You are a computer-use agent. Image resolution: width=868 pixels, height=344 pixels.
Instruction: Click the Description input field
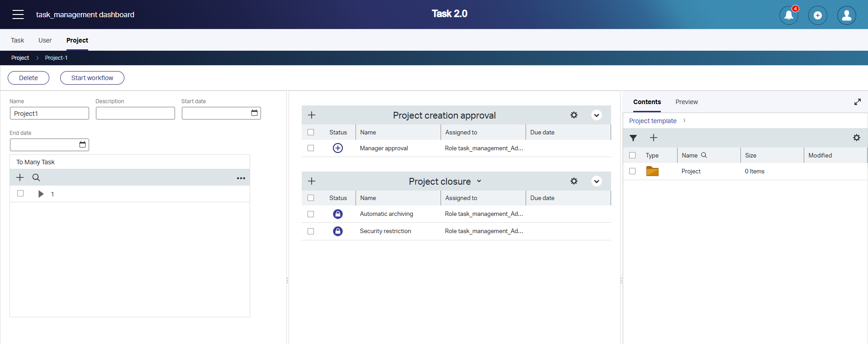135,113
